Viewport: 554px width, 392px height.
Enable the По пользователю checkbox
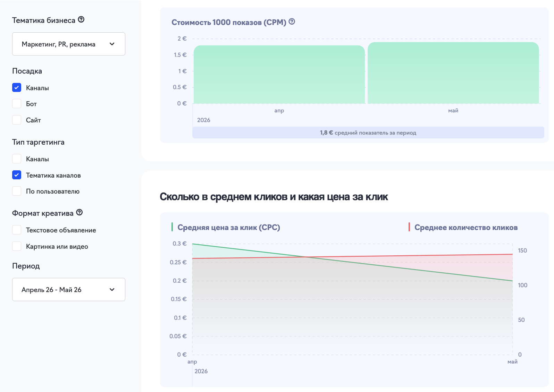point(17,191)
